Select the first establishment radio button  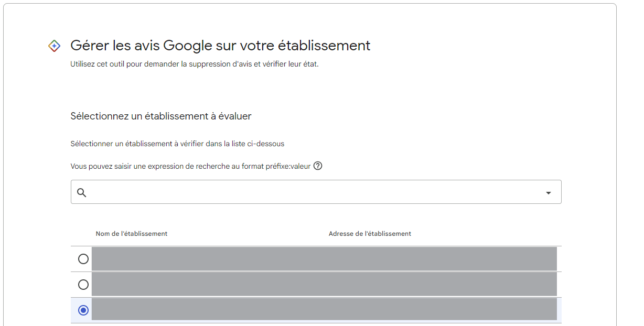tap(82, 258)
